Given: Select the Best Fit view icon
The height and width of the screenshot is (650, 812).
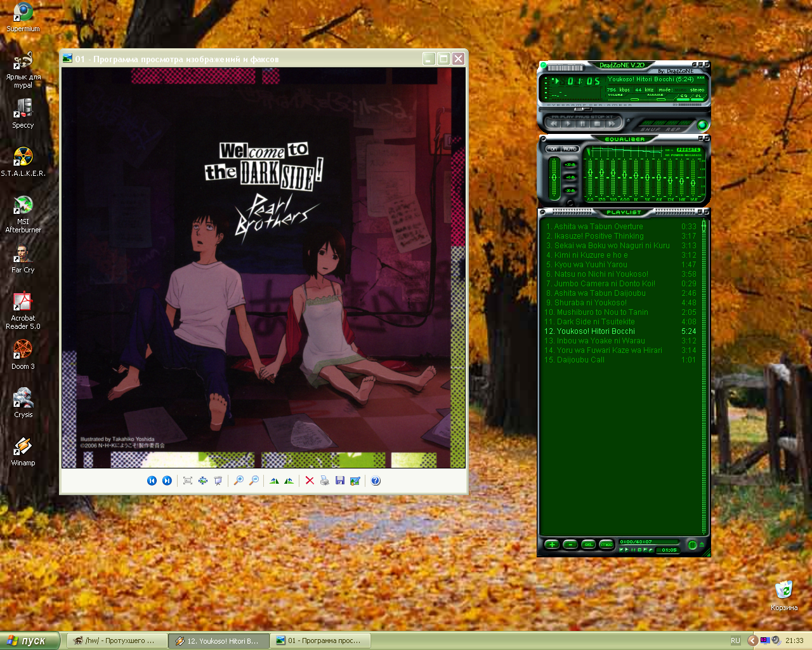Looking at the screenshot, I should [188, 481].
